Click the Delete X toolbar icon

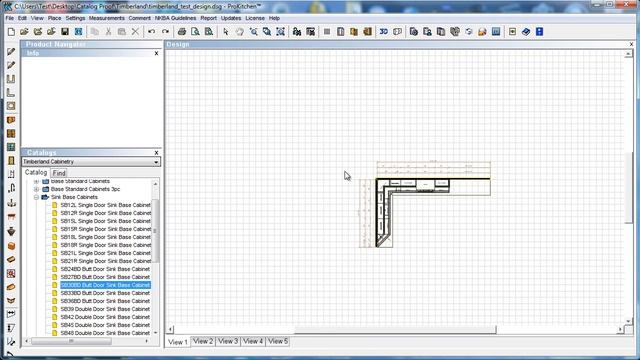point(135,31)
